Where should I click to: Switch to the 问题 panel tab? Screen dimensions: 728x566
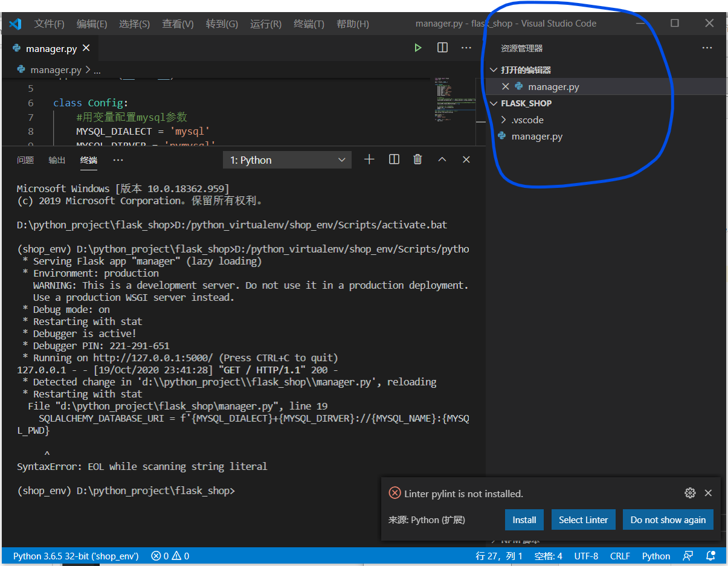(x=25, y=160)
